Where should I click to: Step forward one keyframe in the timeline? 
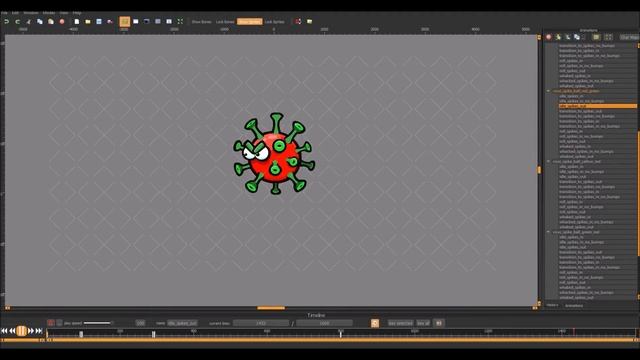coord(31,331)
